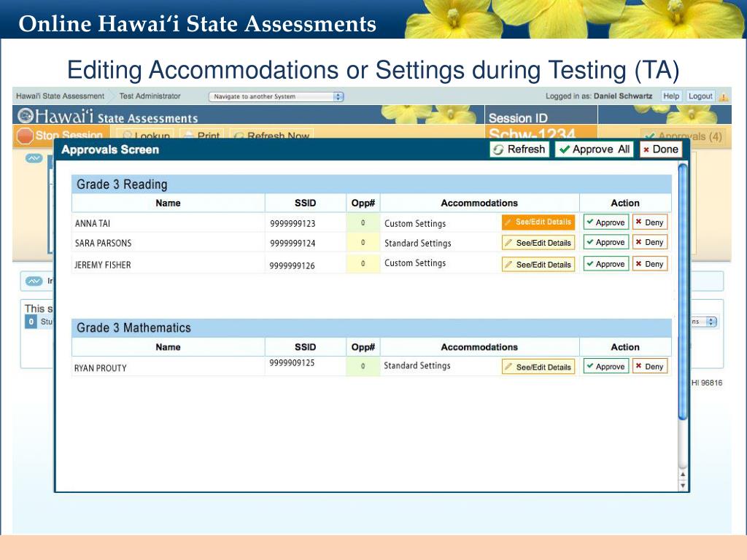Approve Jeremy Fisher's test request
Image resolution: width=747 pixels, height=560 pixels.
click(x=606, y=264)
